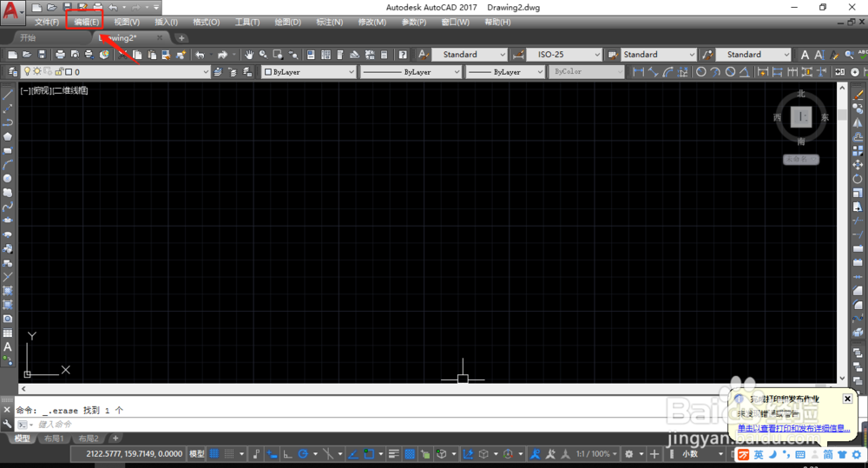The image size is (868, 468).
Task: Open the layer 0 dropdown list
Action: coord(115,71)
